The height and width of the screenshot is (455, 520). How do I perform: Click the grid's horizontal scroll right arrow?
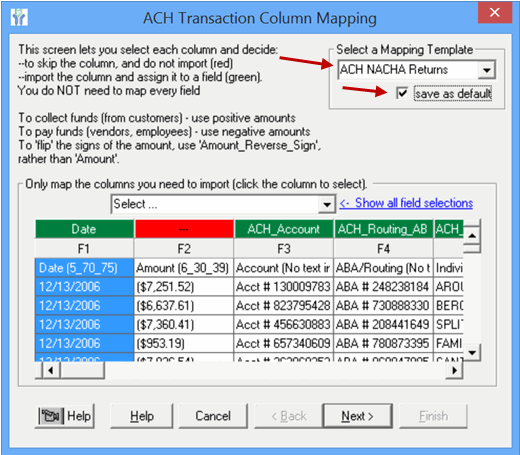pos(454,370)
